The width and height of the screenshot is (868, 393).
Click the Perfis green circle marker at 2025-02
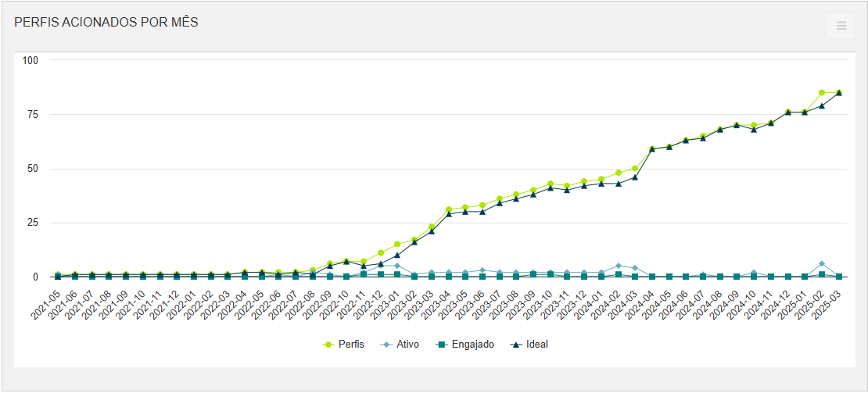(822, 93)
